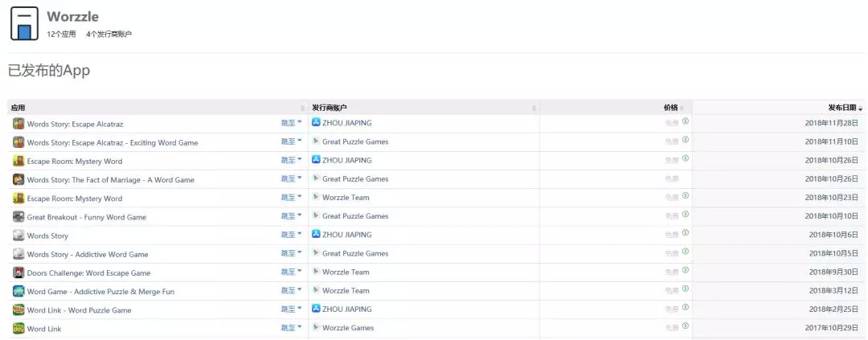Click Words Story - Addictive Word Game icon
The image size is (868, 340).
pos(18,254)
